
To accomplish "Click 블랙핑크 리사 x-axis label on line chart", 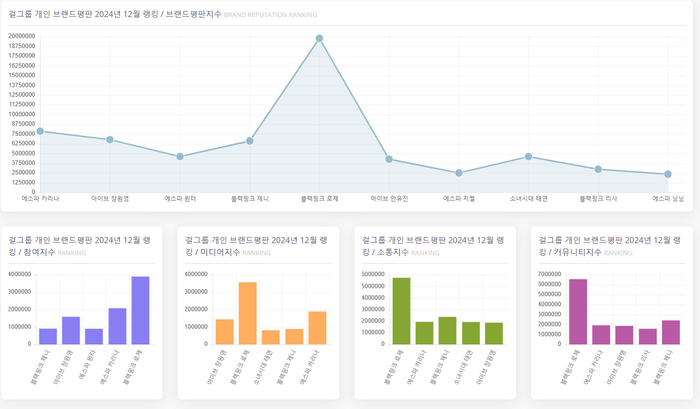I will click(598, 199).
